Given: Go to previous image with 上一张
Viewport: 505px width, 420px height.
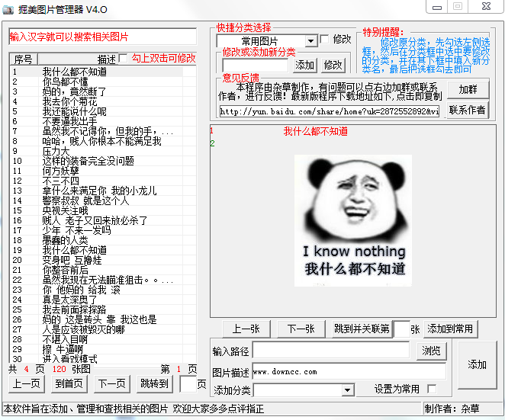Looking at the screenshot, I should pos(246,329).
